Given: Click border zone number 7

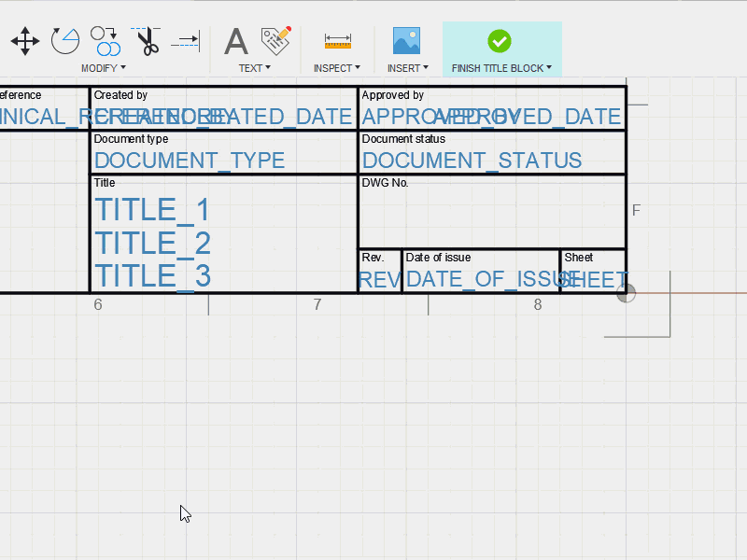Looking at the screenshot, I should pyautogui.click(x=317, y=304).
